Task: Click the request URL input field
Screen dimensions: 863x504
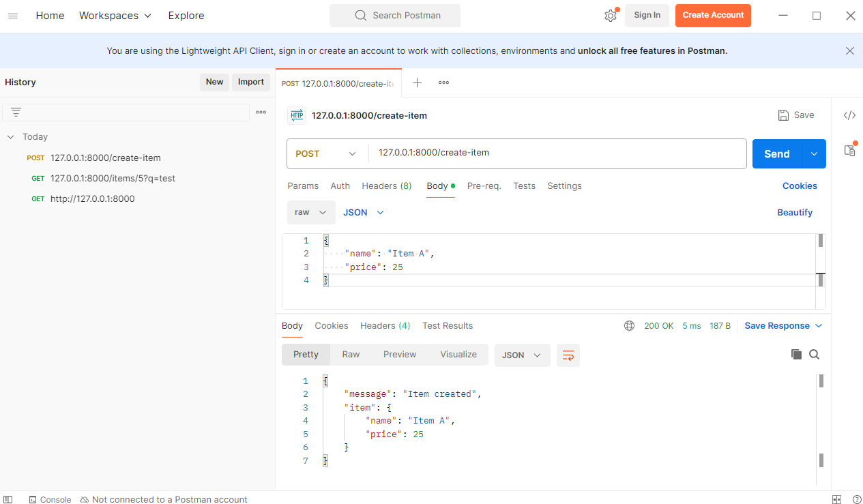Action: point(557,153)
